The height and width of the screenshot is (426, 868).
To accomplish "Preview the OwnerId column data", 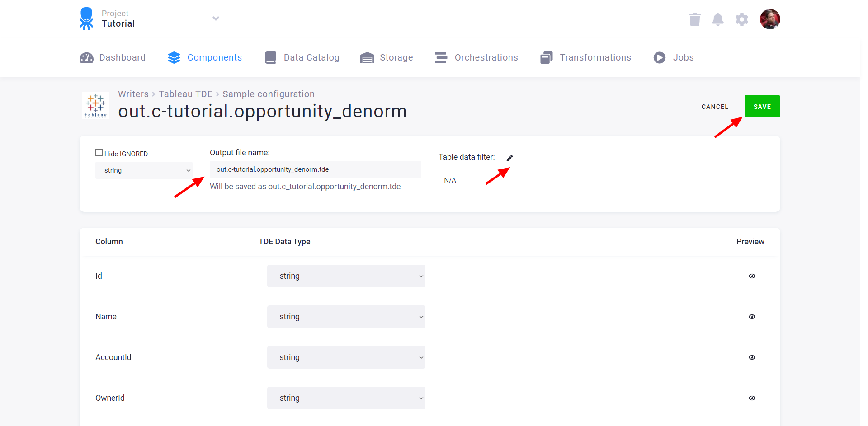I will [752, 398].
